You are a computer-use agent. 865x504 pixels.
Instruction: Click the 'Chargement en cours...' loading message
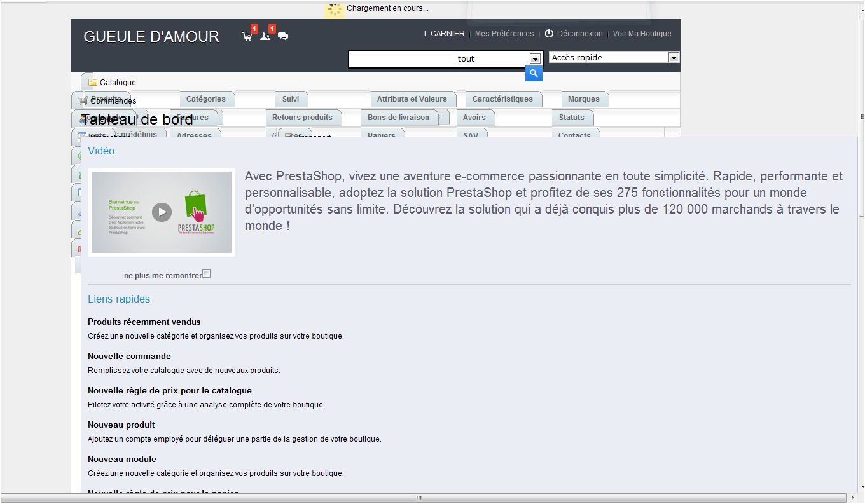[x=387, y=9]
